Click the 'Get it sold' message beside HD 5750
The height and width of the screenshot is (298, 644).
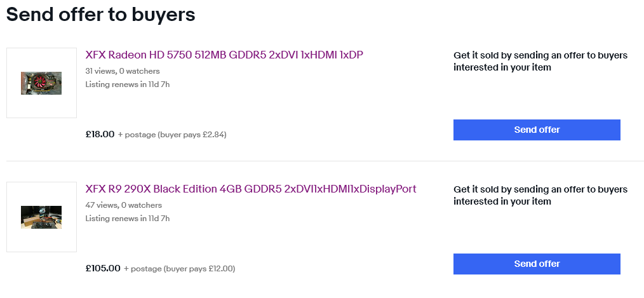coord(540,61)
